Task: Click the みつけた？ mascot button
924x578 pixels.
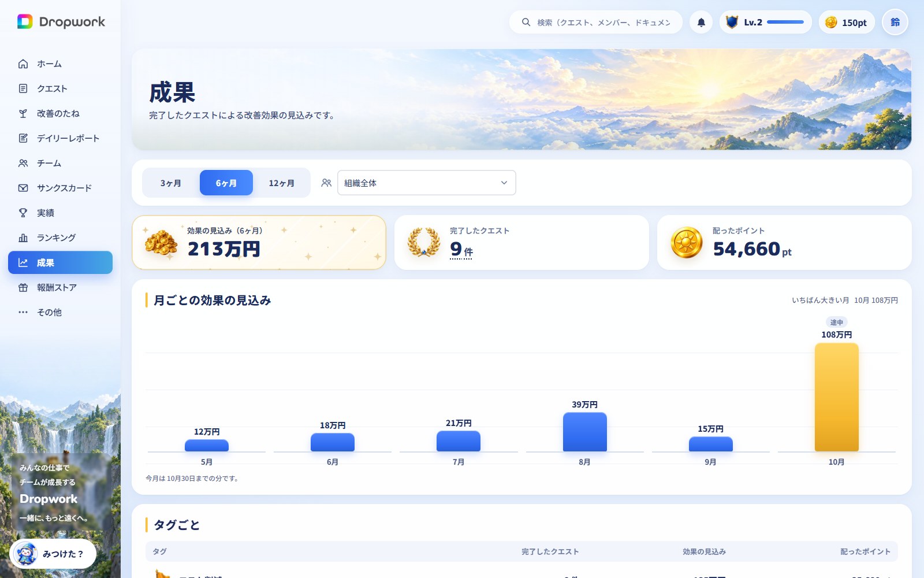Action: point(53,554)
